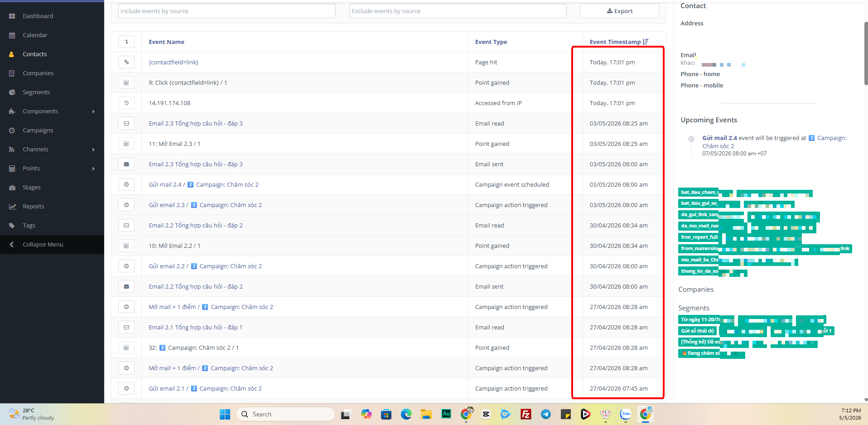Click the taskbar Search box
Screen dimensions: 868x425
point(286,414)
